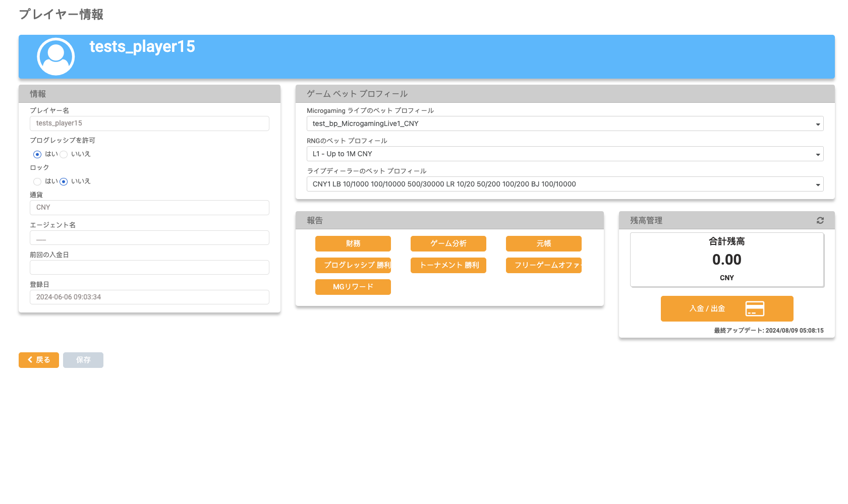The height and width of the screenshot is (504, 848).
Task: Select いいえ for ロック option
Action: point(64,181)
